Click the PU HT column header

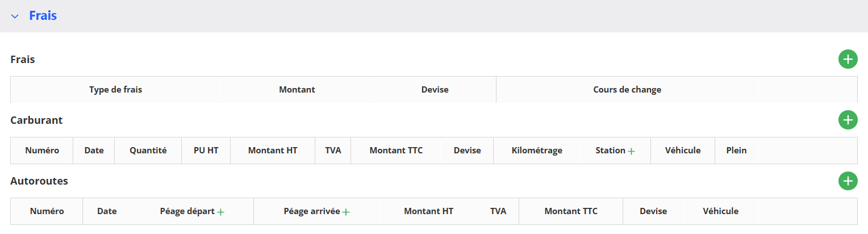click(x=206, y=151)
